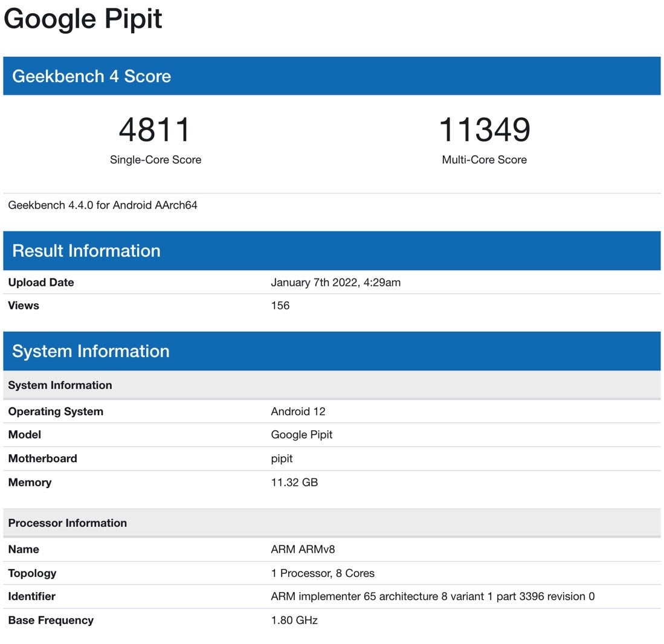
Task: Select the Google Pipit value in Model row
Action: pos(301,435)
